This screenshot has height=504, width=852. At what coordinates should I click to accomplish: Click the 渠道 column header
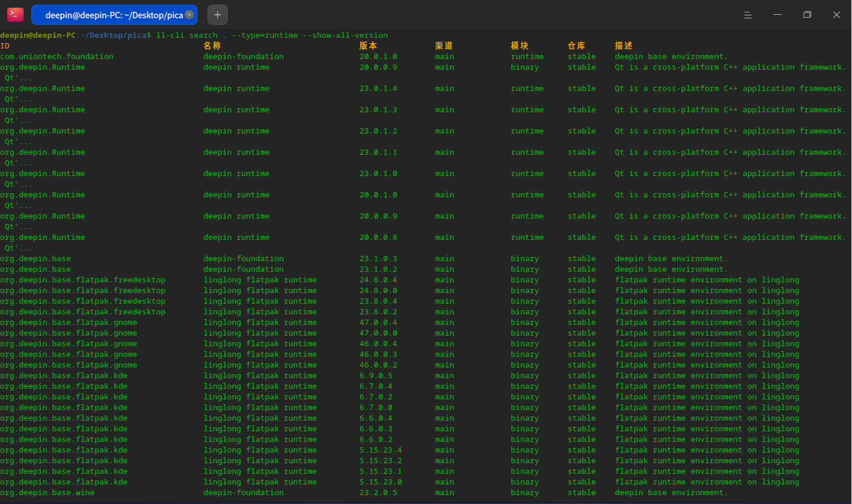[444, 46]
